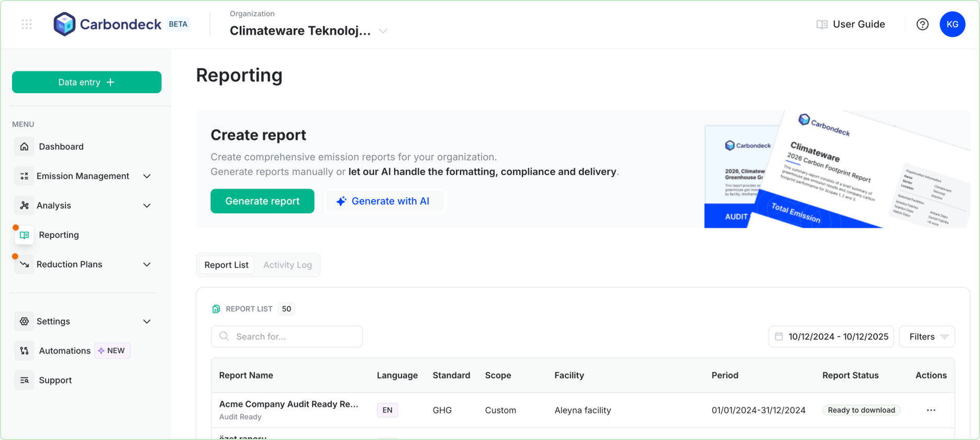
Task: Open the help question mark icon
Action: tap(922, 24)
